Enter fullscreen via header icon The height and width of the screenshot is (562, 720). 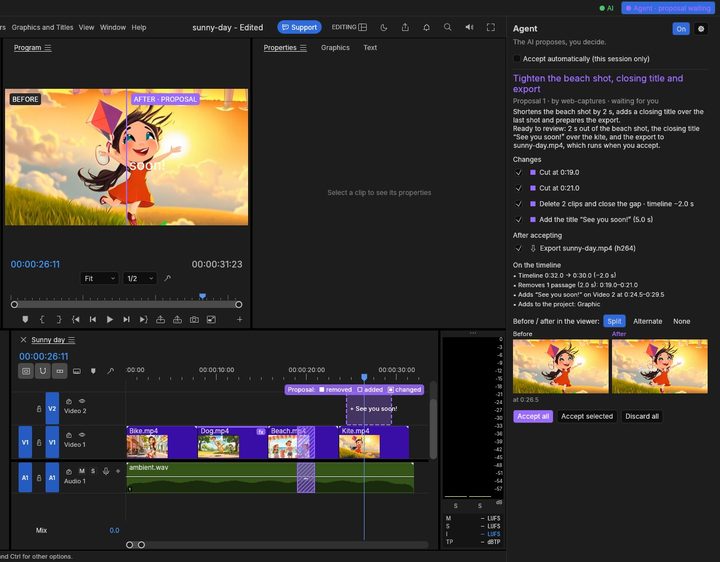(x=490, y=28)
